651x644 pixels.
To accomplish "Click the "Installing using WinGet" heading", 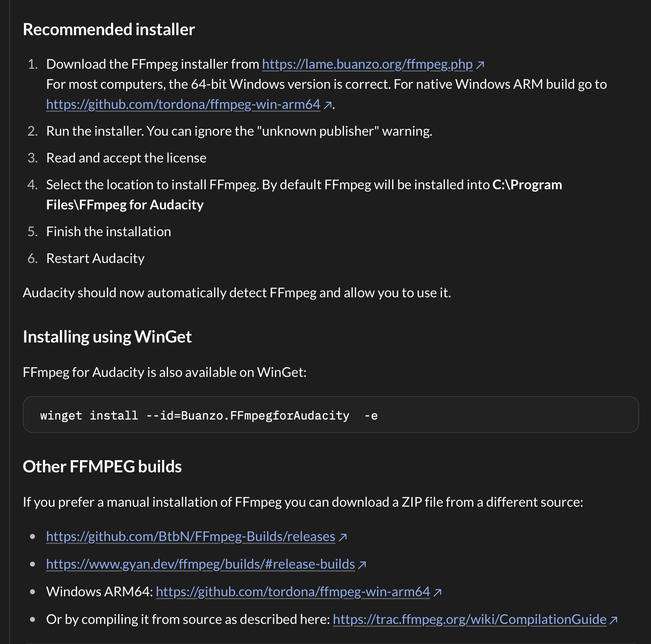I will pyautogui.click(x=107, y=337).
